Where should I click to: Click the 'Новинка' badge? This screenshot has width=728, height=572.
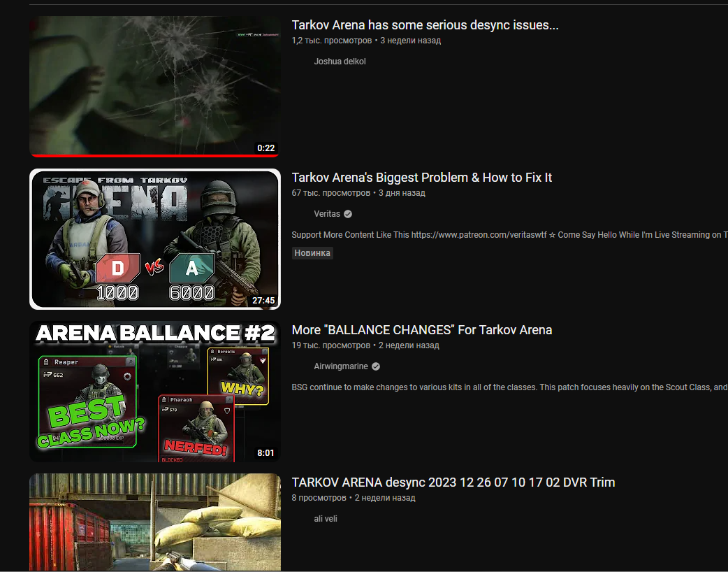(312, 252)
